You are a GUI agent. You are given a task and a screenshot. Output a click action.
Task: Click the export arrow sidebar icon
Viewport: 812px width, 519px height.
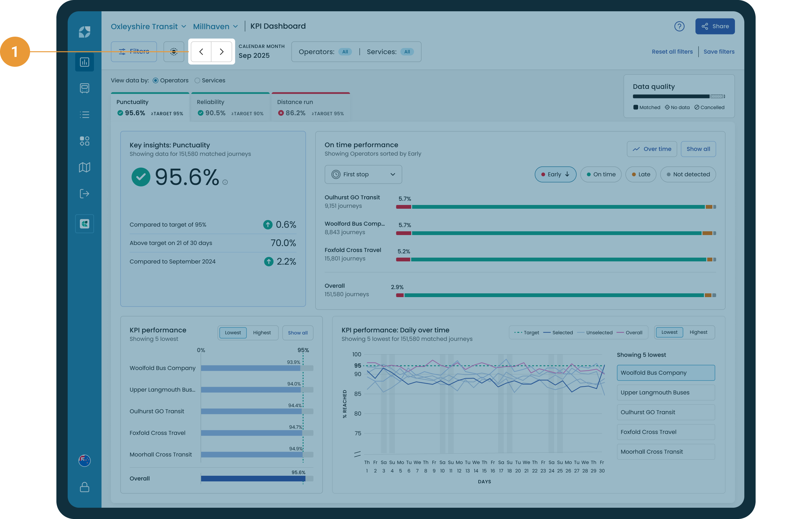pyautogui.click(x=84, y=194)
